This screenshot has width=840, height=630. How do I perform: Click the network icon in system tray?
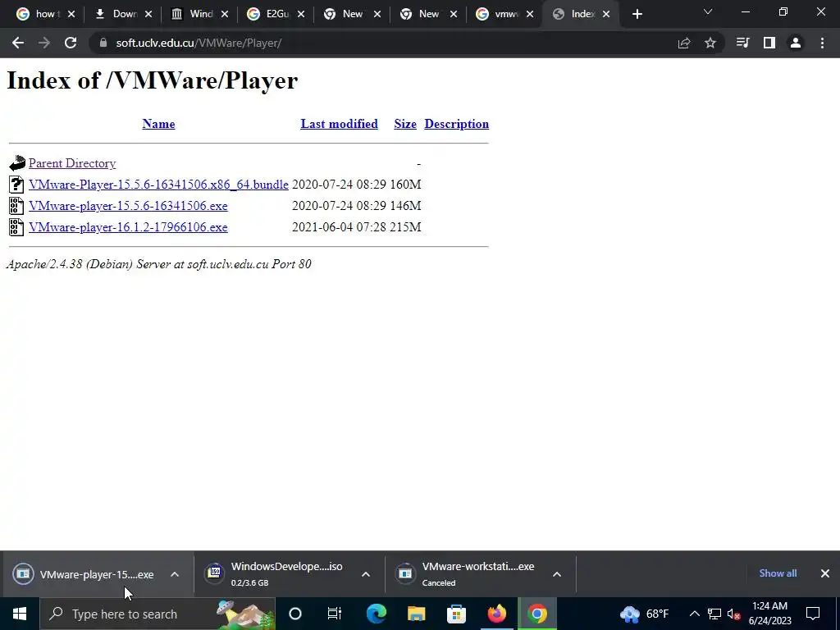714,614
